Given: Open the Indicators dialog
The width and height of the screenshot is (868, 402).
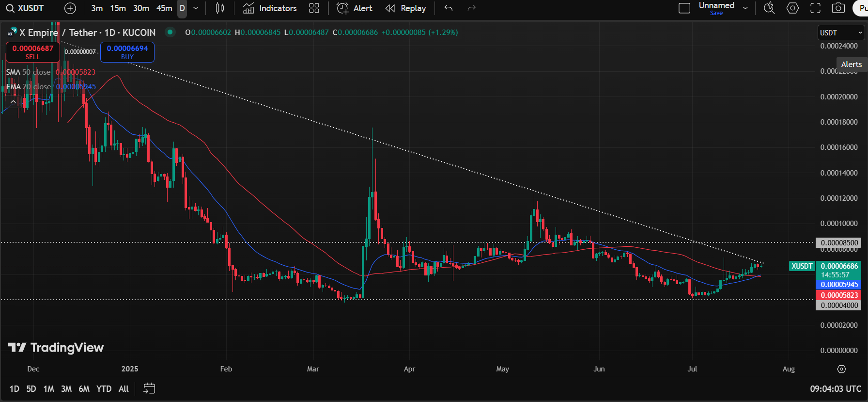Looking at the screenshot, I should point(270,8).
